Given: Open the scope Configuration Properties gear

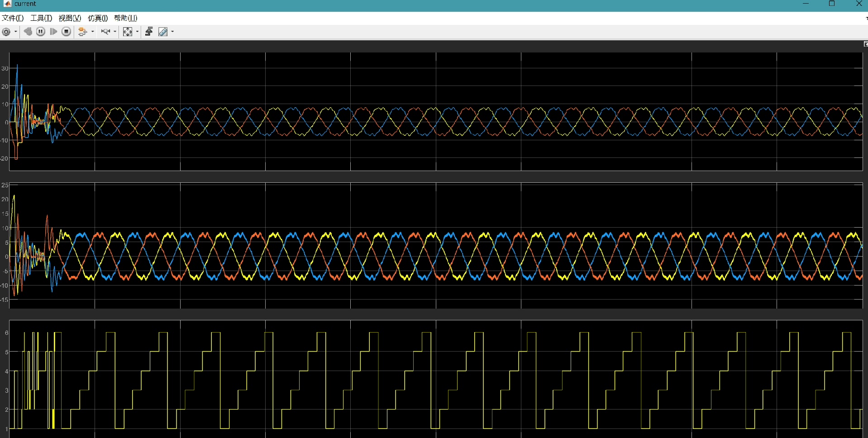Looking at the screenshot, I should pos(6,32).
